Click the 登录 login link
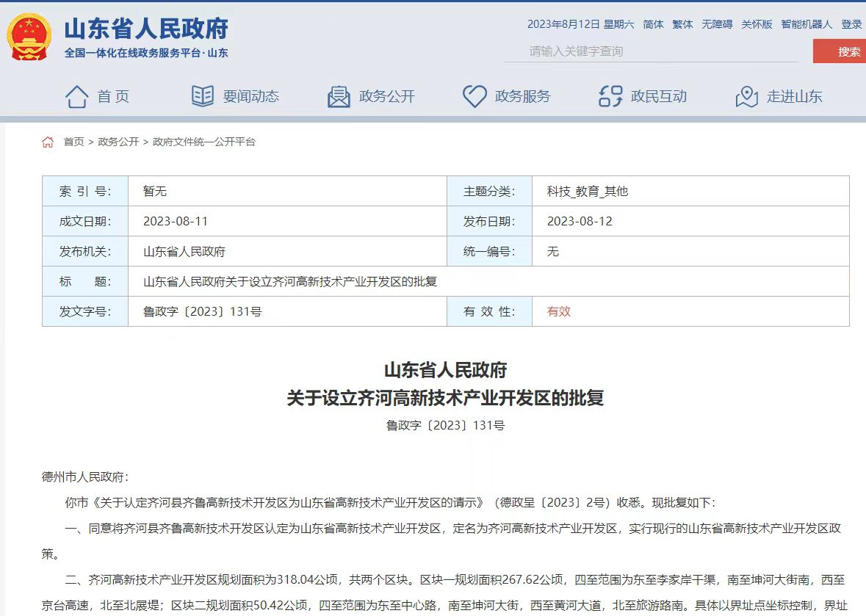The width and height of the screenshot is (866, 616). (851, 24)
